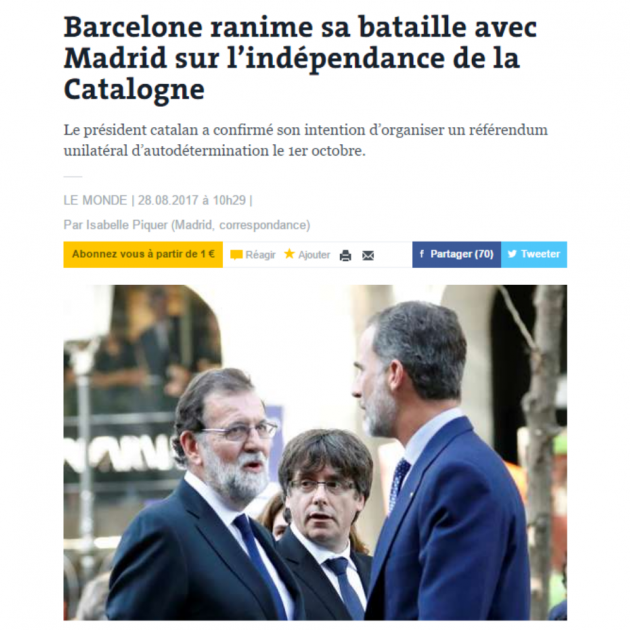Share article via Partager (70) button
630x630 pixels.
pyautogui.click(x=456, y=254)
